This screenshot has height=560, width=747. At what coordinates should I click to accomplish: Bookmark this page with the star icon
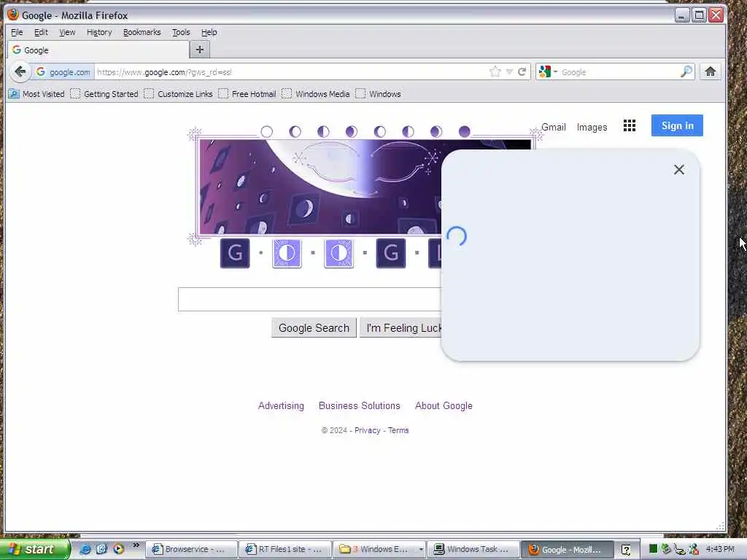pos(495,72)
